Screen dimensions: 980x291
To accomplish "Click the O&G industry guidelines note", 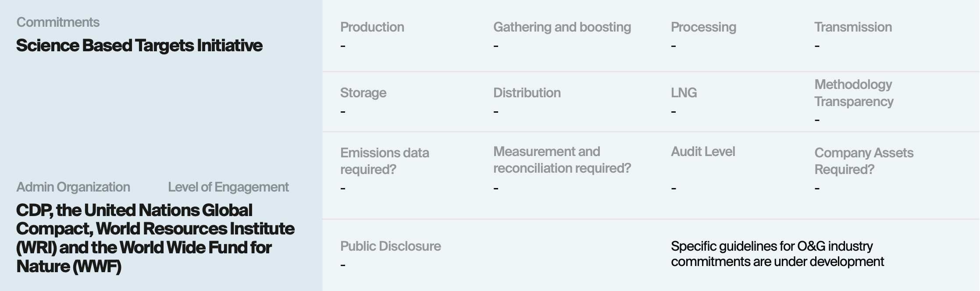I will click(x=777, y=254).
